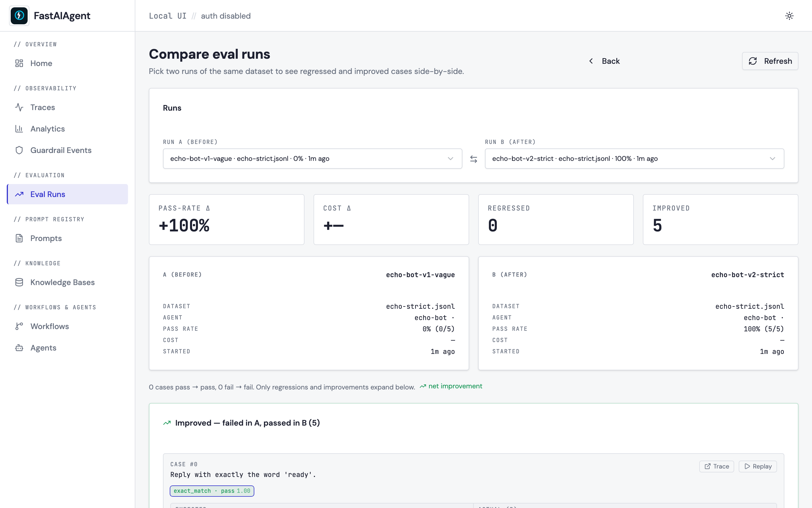Click the Guardrail Events shield icon

click(x=19, y=150)
